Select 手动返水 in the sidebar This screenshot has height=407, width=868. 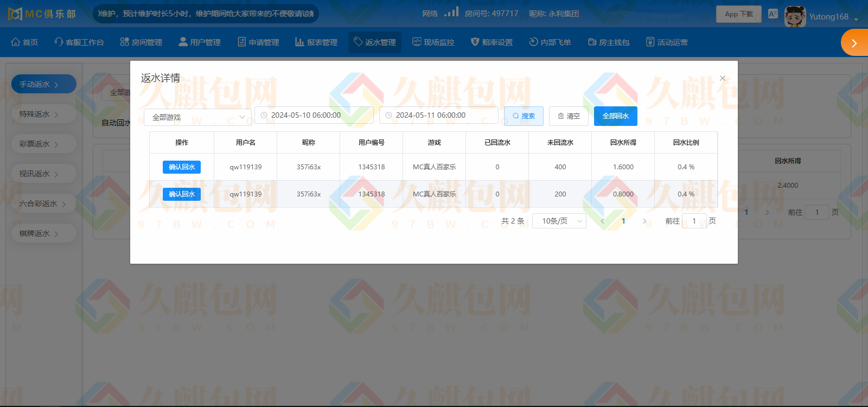click(x=44, y=84)
